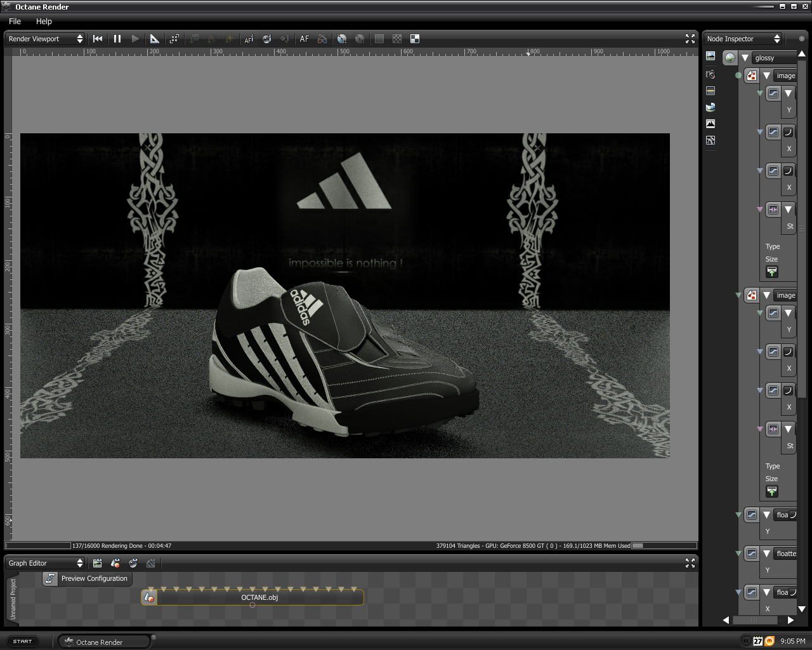The width and height of the screenshot is (812, 650).
Task: Collapse the first image texture node
Action: (x=766, y=76)
